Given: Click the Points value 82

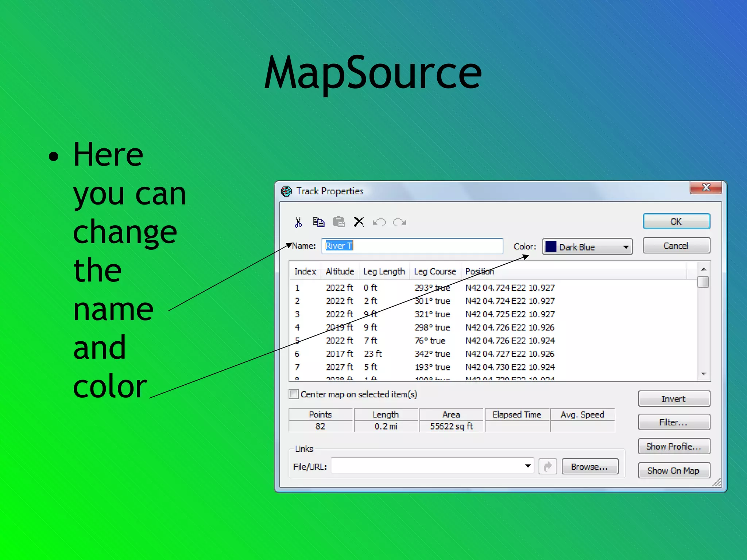Looking at the screenshot, I should tap(320, 426).
